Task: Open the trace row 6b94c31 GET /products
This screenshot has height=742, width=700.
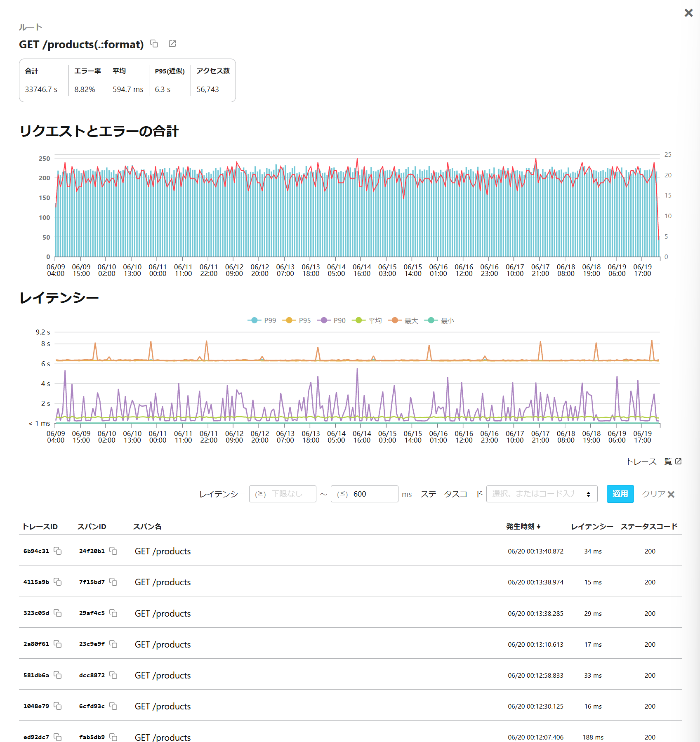Action: click(x=351, y=551)
